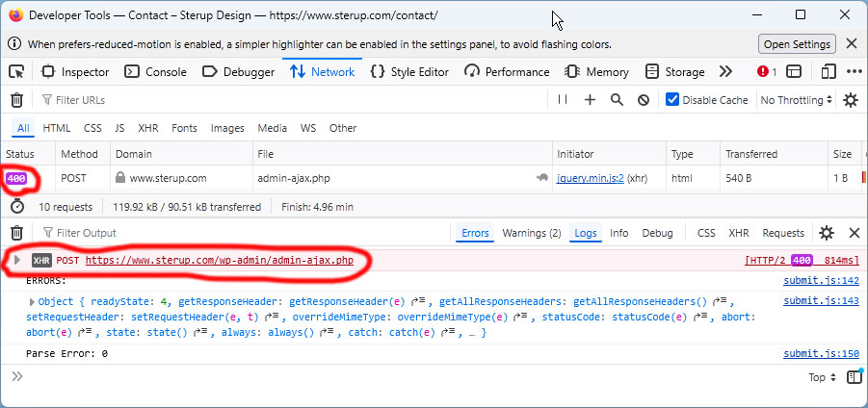This screenshot has height=408, width=868.
Task: Show All network requests
Action: pos(23,128)
